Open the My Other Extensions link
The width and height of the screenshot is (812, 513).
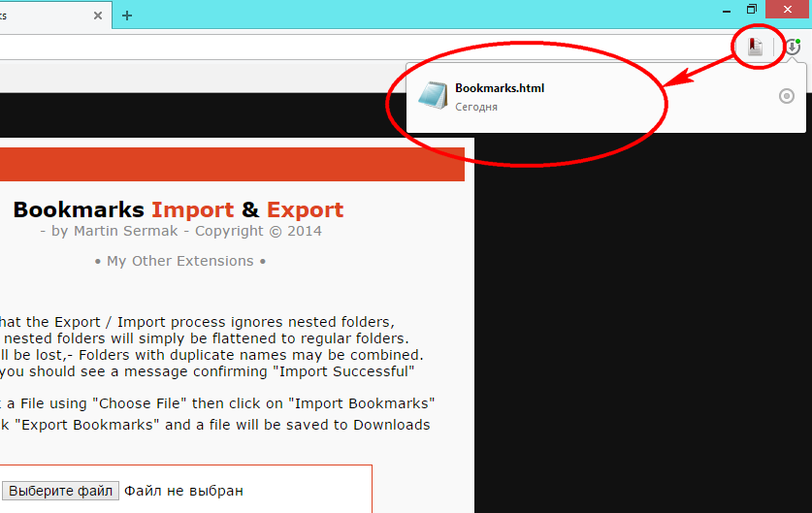coord(180,261)
